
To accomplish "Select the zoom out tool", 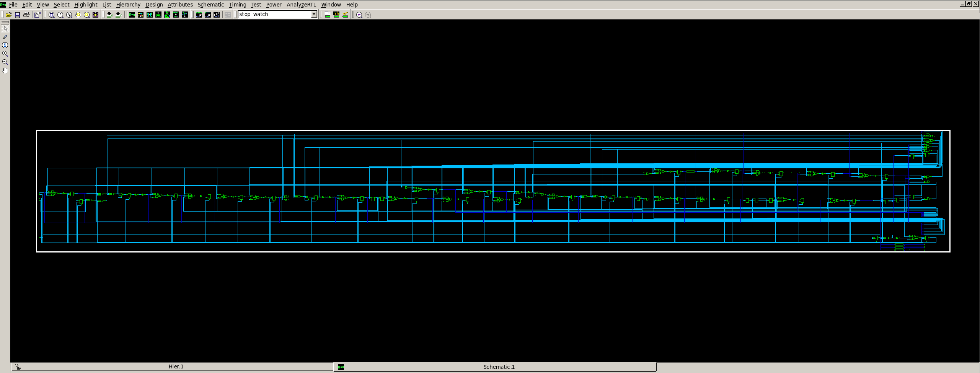I will point(5,62).
